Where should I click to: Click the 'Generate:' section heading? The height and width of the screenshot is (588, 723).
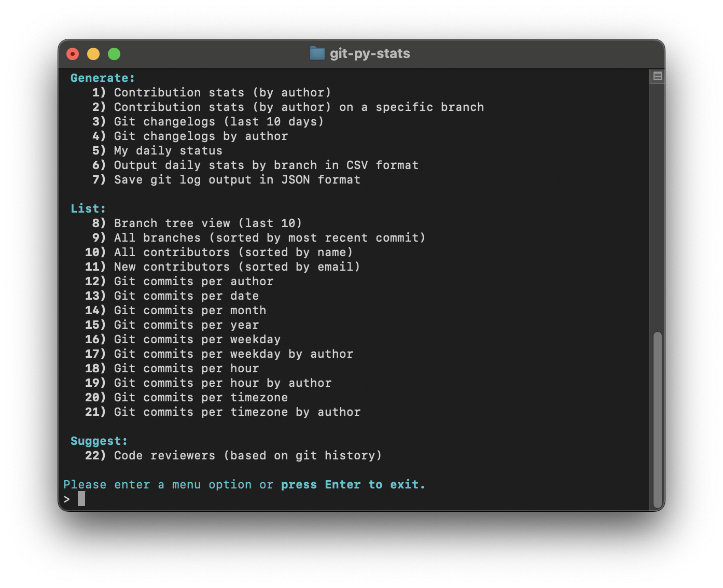(x=103, y=78)
